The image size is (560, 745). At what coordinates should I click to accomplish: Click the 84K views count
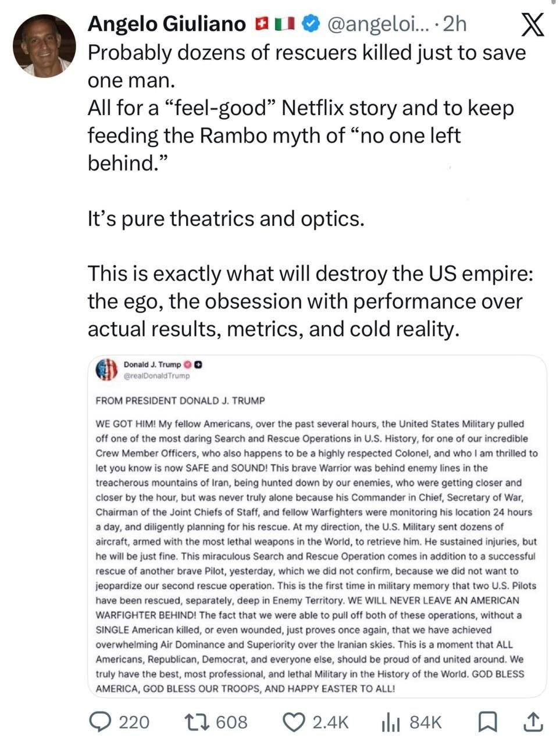(426, 722)
